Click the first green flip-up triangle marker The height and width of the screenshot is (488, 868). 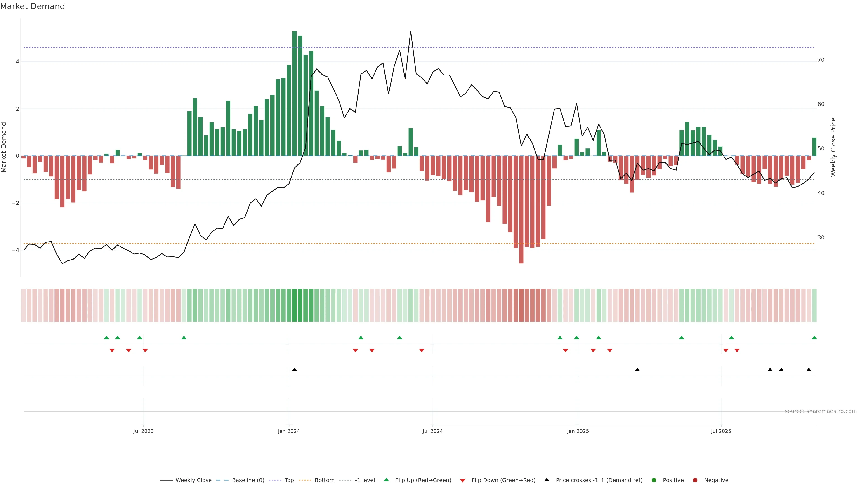(106, 338)
